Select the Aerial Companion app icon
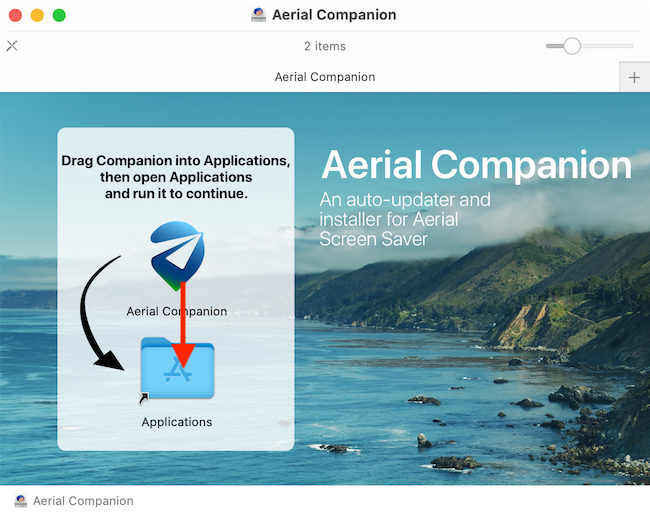Image resolution: width=650 pixels, height=516 pixels. click(177, 256)
